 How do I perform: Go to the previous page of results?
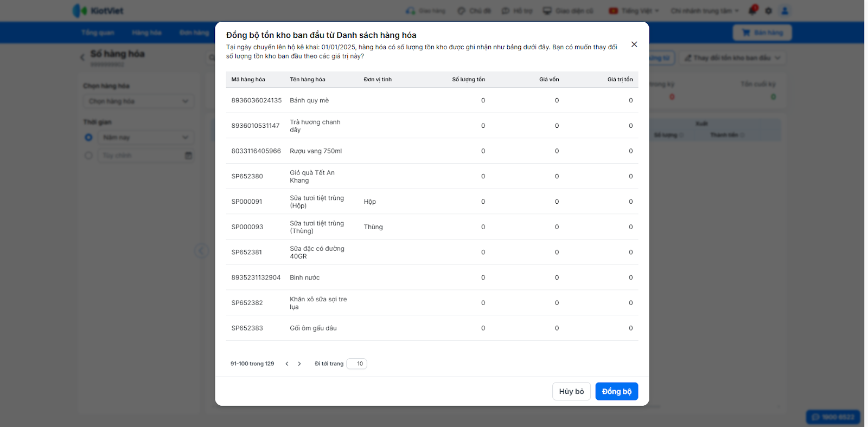(287, 364)
